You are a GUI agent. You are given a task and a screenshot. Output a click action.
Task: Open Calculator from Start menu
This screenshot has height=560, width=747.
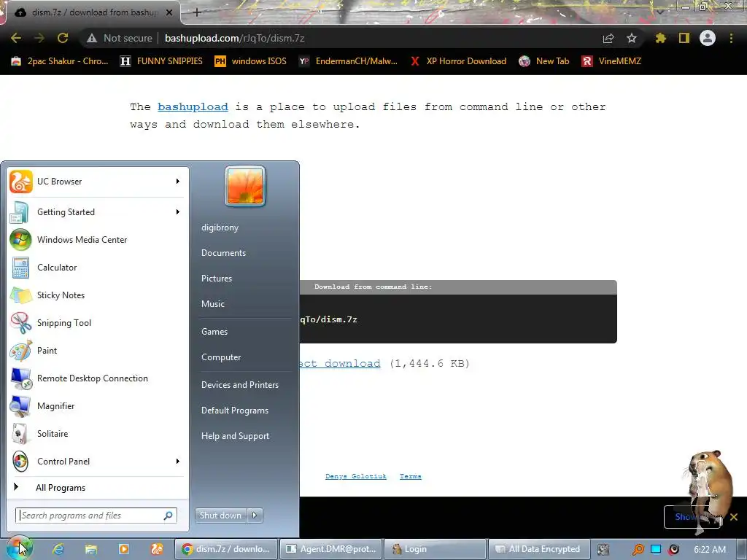coord(97,268)
